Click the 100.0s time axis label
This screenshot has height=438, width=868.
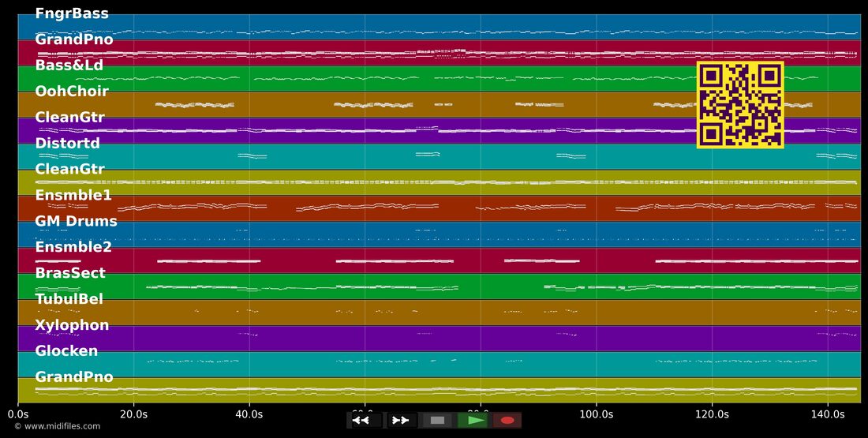coord(597,414)
